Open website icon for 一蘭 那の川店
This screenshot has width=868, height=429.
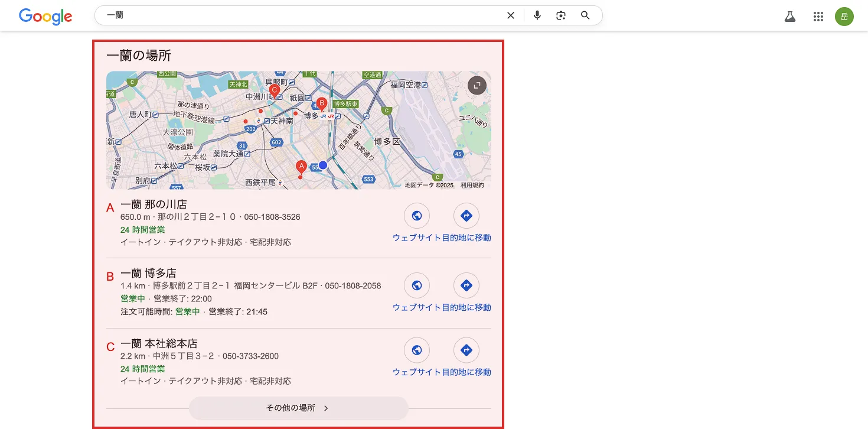[x=417, y=216]
